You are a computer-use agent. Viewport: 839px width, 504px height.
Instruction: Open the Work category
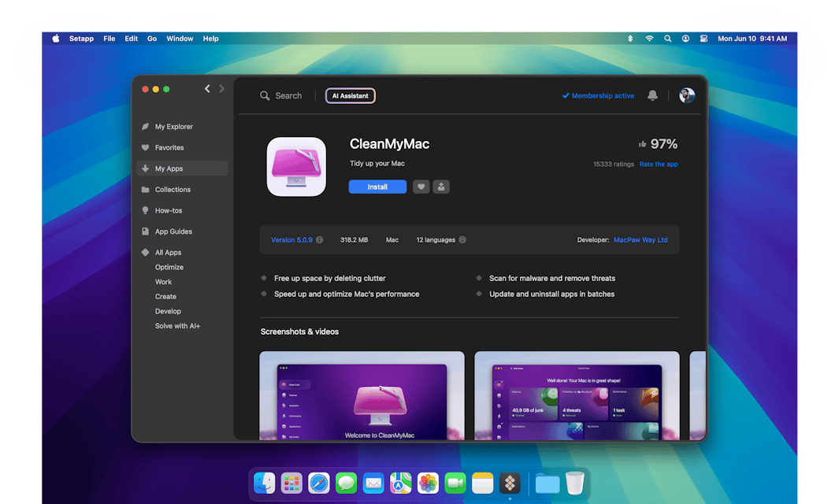tap(163, 282)
